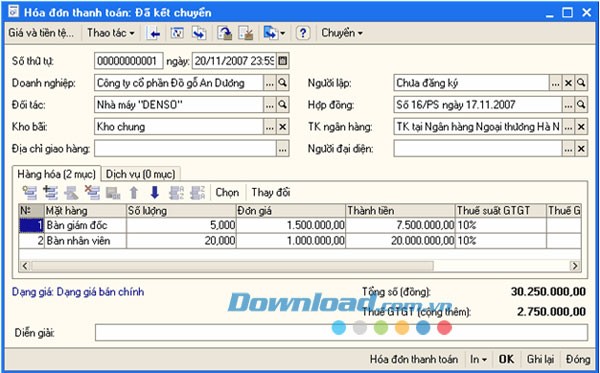600x373 pixels.
Task: Click the Thuế suất GTGT column header
Action: 501,211
